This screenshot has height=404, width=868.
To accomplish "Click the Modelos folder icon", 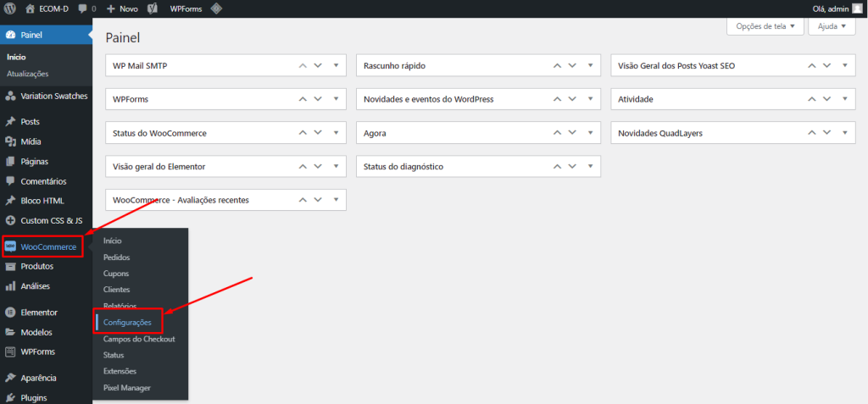I will point(10,333).
